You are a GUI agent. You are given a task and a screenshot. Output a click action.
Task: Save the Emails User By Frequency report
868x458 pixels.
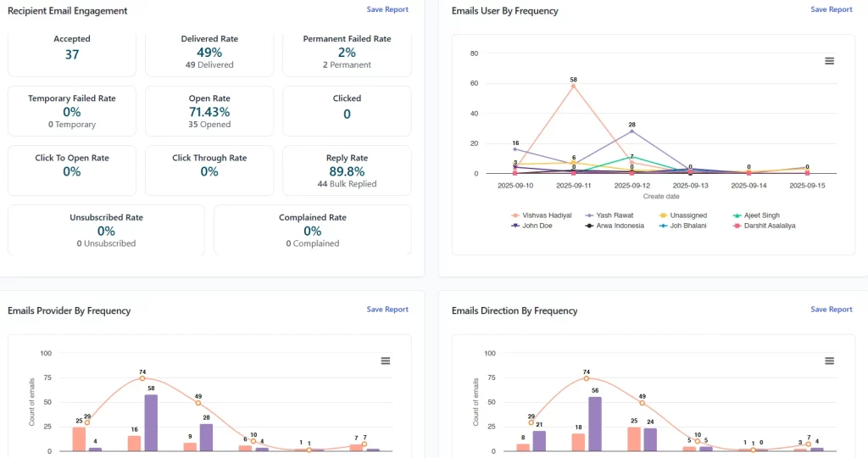tap(832, 9)
